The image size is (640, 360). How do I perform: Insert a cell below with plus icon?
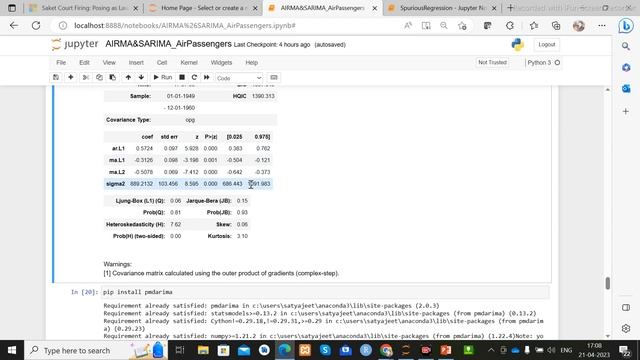pos(71,78)
